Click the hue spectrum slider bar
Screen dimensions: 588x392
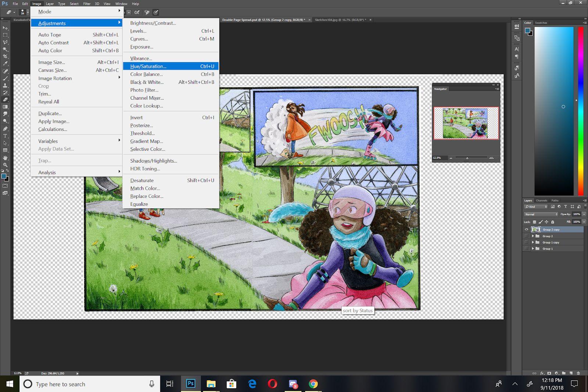(581, 111)
